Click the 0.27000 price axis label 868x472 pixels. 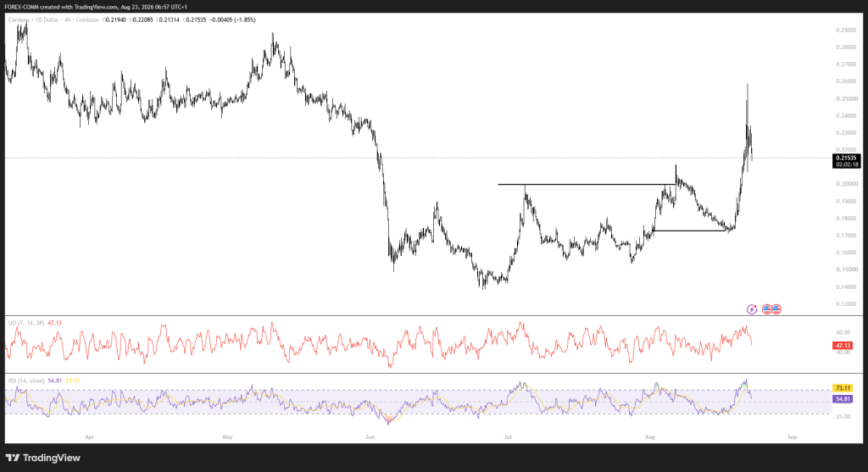click(x=847, y=64)
